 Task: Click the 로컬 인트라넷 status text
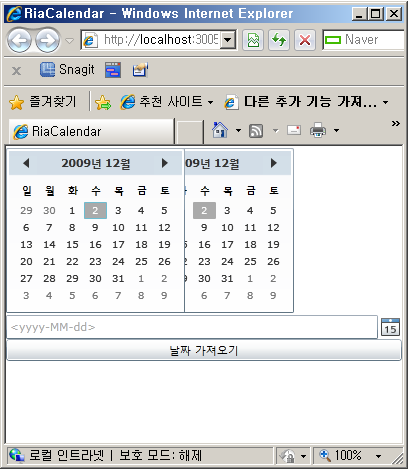[x=66, y=455]
